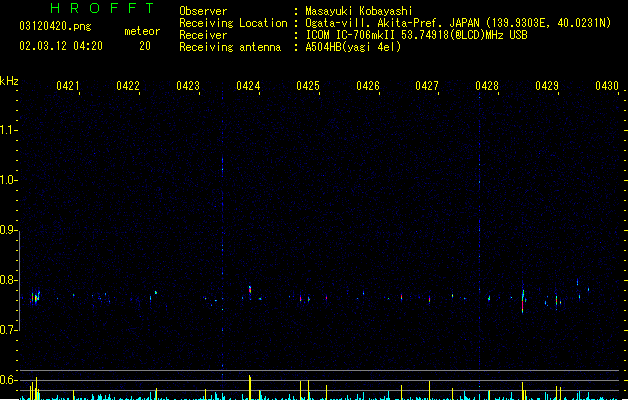Screen dimensions: 629x400
Task: Select the filename 03120420.png
Action: coord(55,26)
